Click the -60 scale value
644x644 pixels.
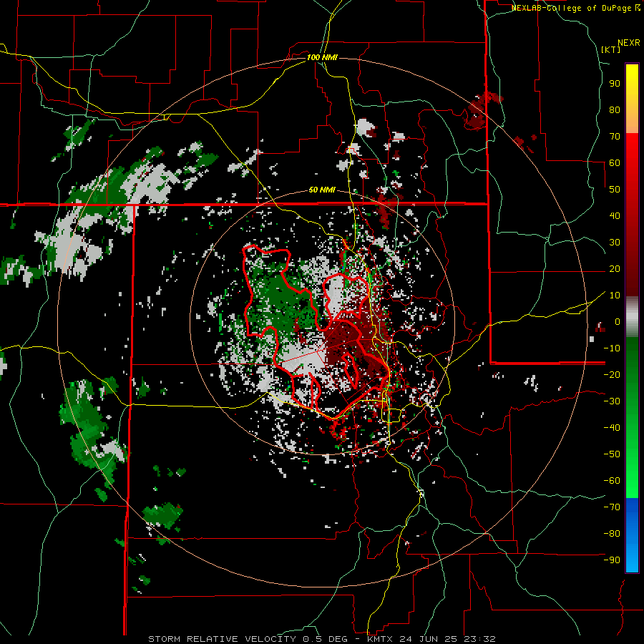pyautogui.click(x=612, y=481)
